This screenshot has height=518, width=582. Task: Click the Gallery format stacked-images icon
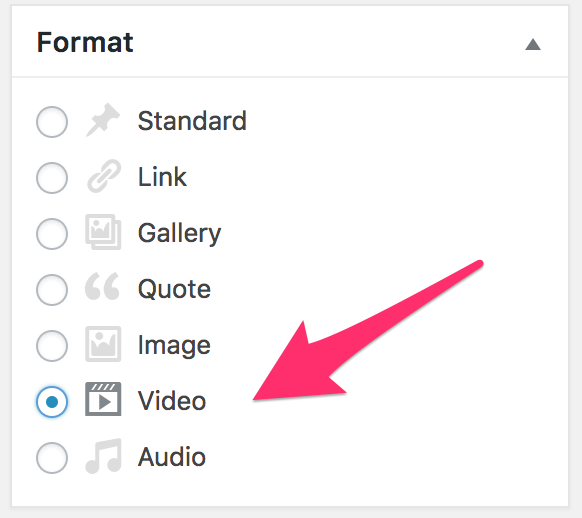[x=103, y=232]
